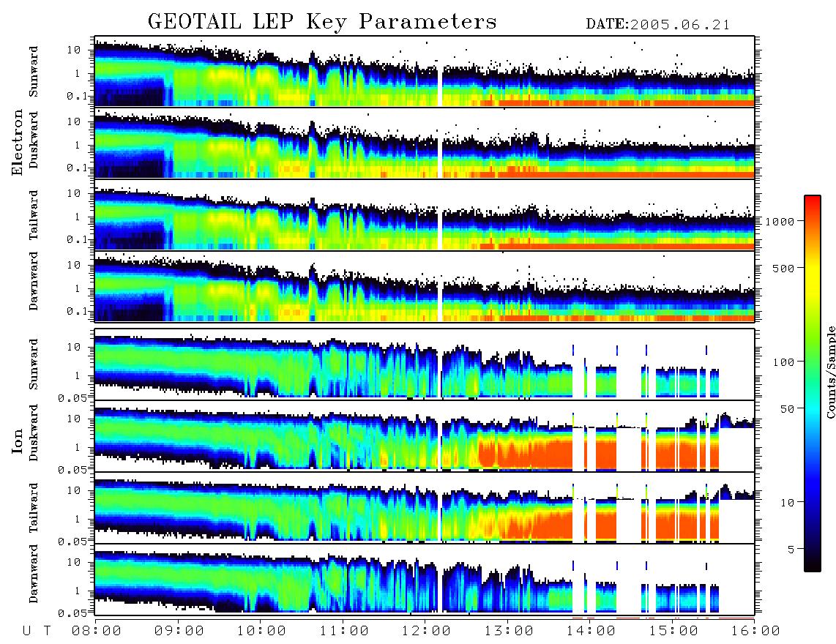
Task: Click inside the Electron Tailward spectrogram panel
Action: tap(425, 215)
